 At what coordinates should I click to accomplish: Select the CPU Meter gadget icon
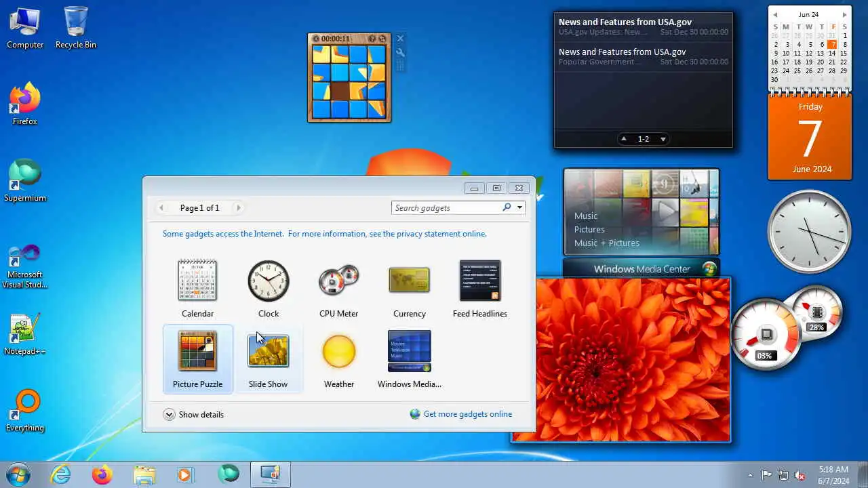coord(339,280)
